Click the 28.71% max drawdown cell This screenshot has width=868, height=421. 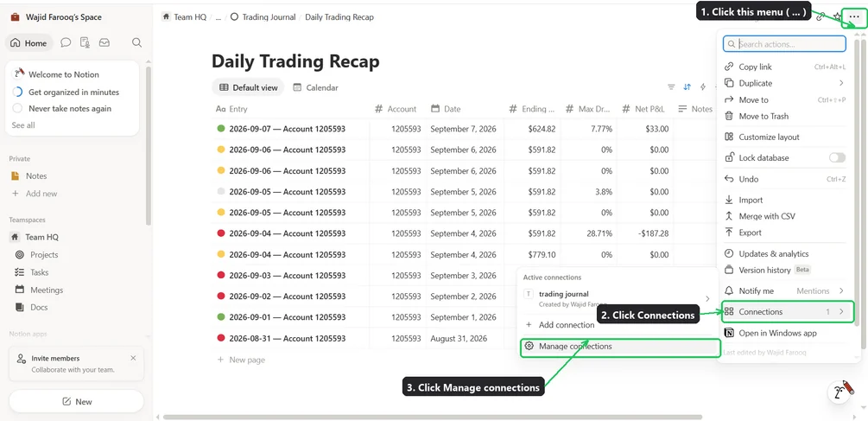(x=588, y=233)
